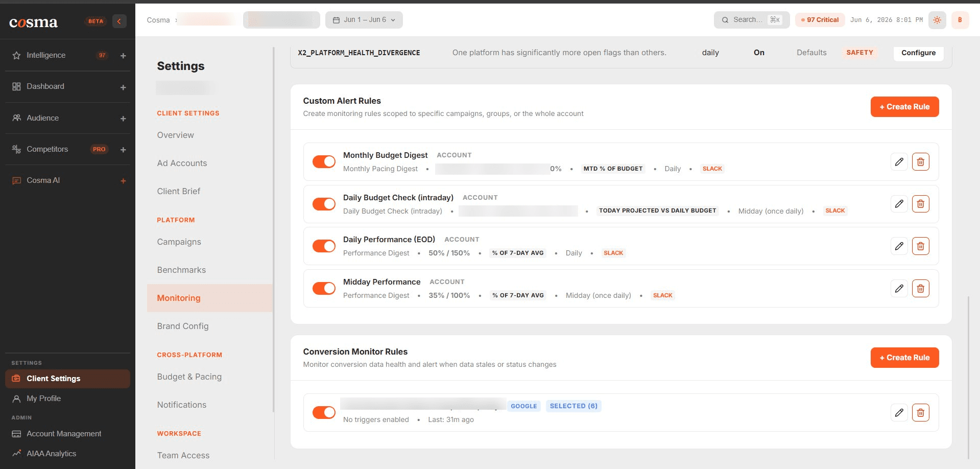The image size is (980, 469).
Task: Click the Account Management card icon
Action: (x=16, y=434)
